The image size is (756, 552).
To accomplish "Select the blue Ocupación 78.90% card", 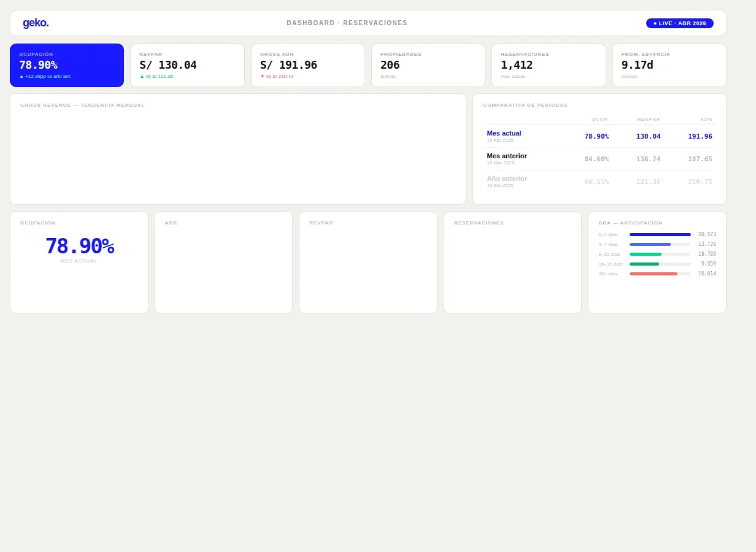I will coord(67,65).
